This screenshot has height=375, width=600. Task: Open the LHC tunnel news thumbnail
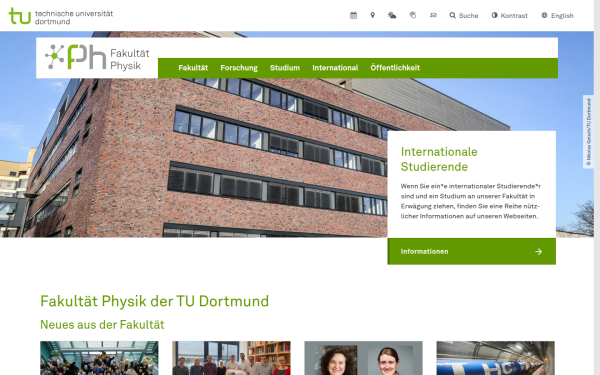tap(496, 358)
